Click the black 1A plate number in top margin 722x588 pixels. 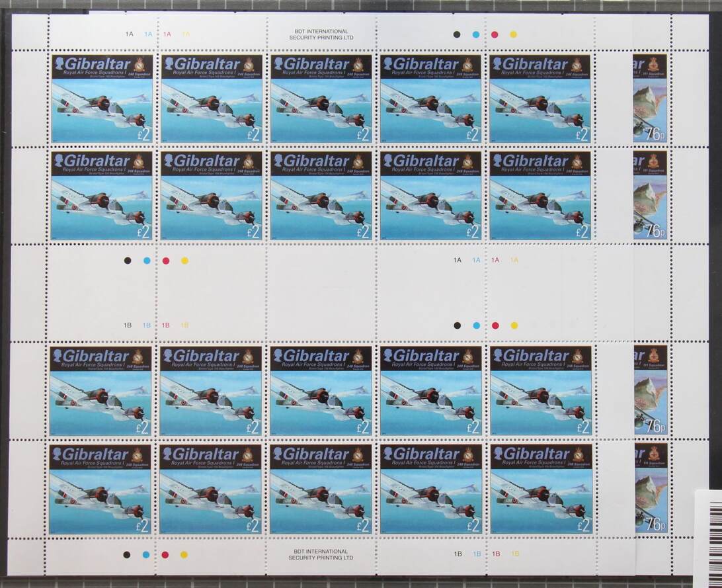click(130, 34)
